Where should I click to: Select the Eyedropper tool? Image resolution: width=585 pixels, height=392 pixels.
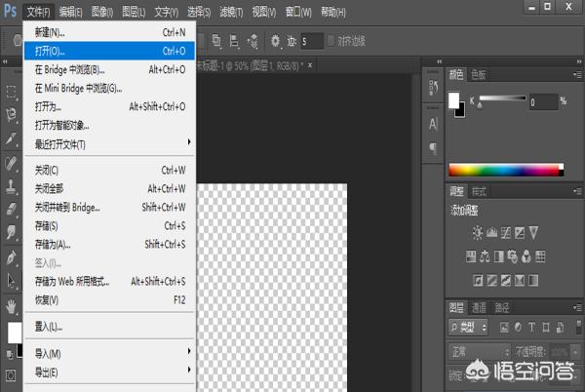(11, 139)
